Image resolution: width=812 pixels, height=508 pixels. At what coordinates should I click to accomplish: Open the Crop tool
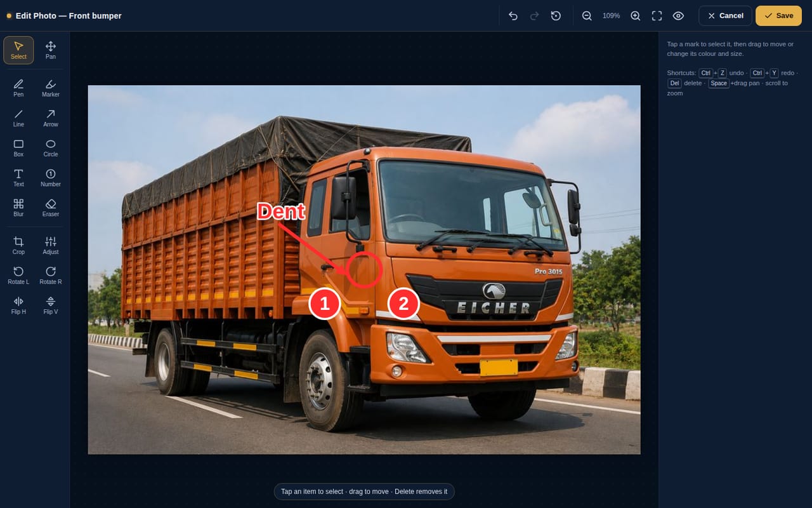pyautogui.click(x=18, y=245)
